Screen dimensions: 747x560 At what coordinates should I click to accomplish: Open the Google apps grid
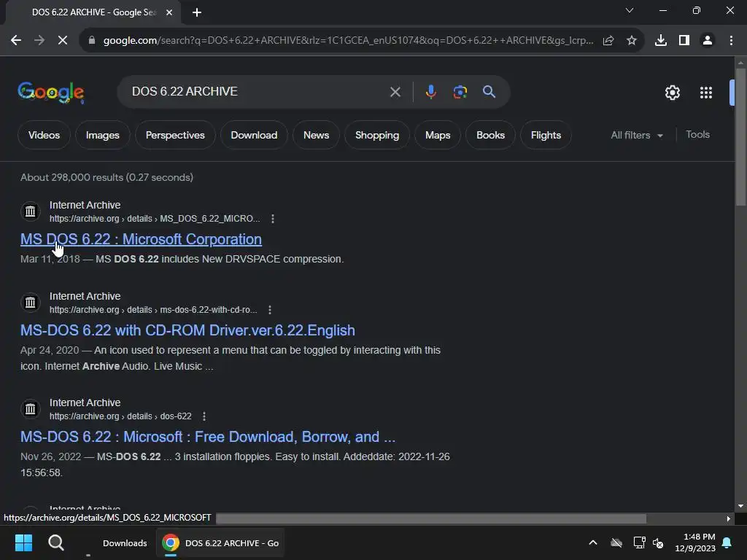tap(705, 93)
